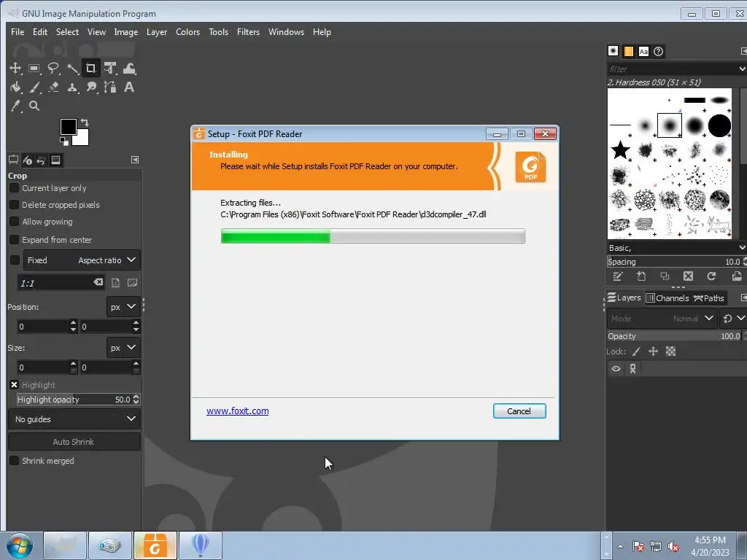Open the Device Status tab icon
This screenshot has width=747, height=560.
tap(27, 160)
